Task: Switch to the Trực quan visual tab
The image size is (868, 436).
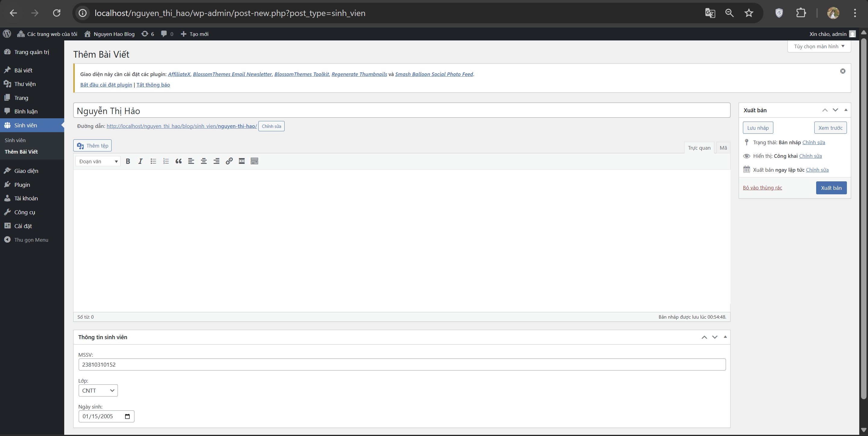Action: 699,148
